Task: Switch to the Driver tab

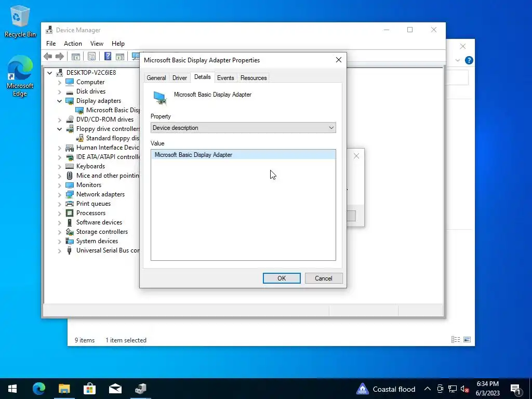Action: point(180,78)
